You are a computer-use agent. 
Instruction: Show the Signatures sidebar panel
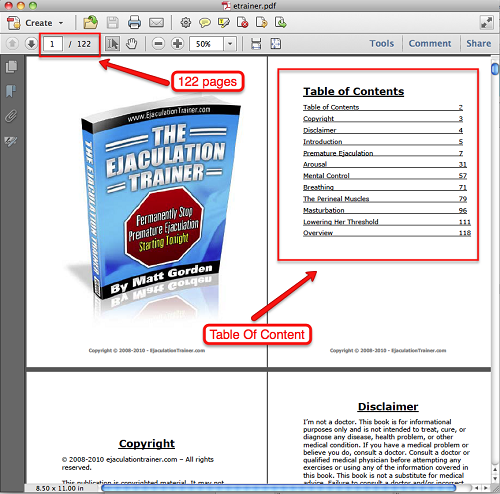[x=11, y=141]
